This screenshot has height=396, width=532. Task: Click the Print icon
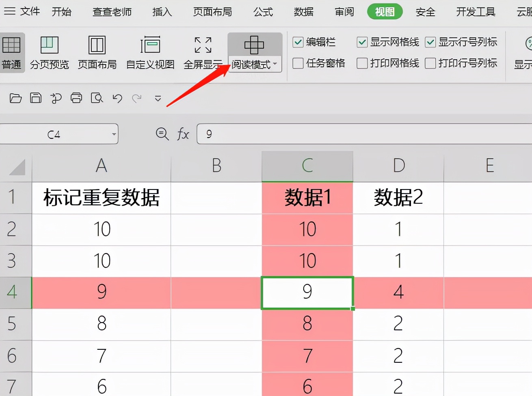76,98
